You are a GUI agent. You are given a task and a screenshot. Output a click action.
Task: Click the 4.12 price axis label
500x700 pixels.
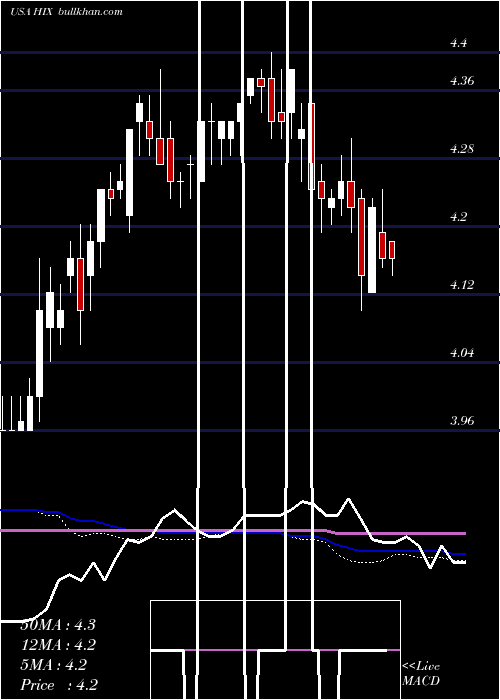462,284
